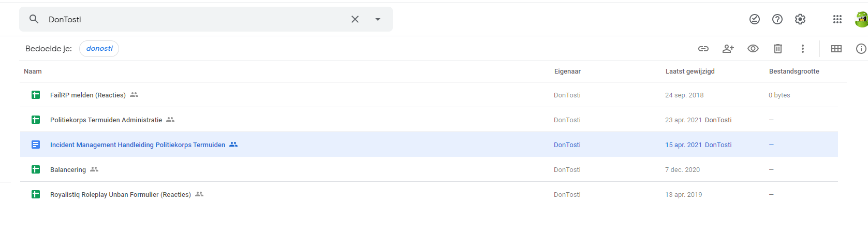Select the FailRP melden (Reacties) spreadsheet
The height and width of the screenshot is (244, 868).
coord(88,95)
